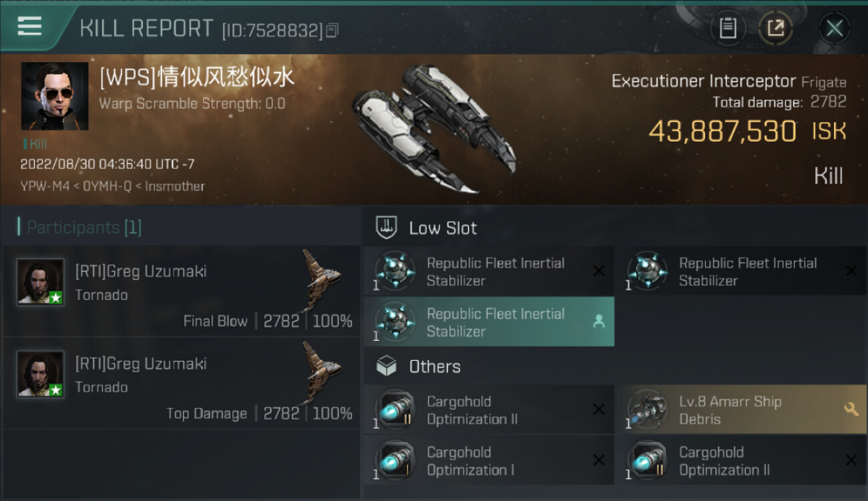Select the Others section header
Screen dimensions: 868x501
coord(434,366)
